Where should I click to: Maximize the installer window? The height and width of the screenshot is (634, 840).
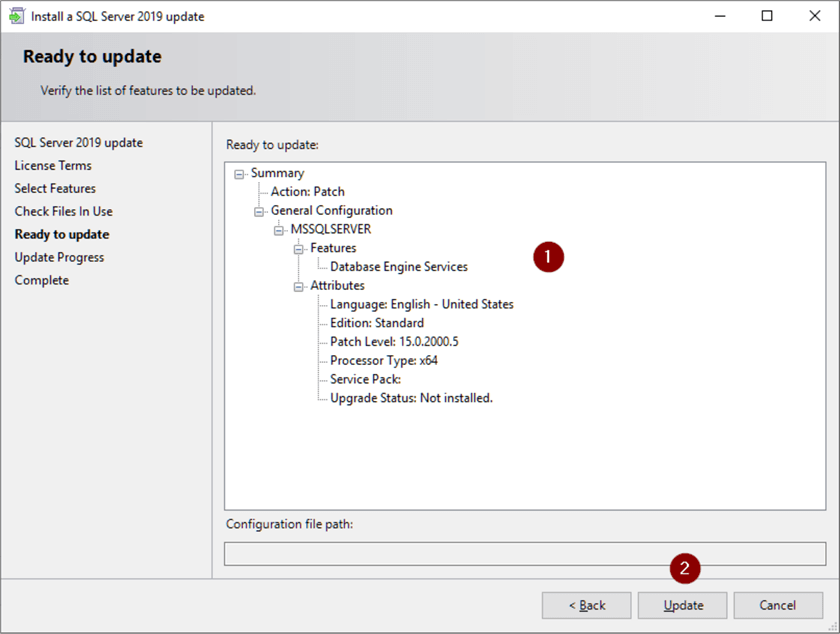click(x=767, y=16)
